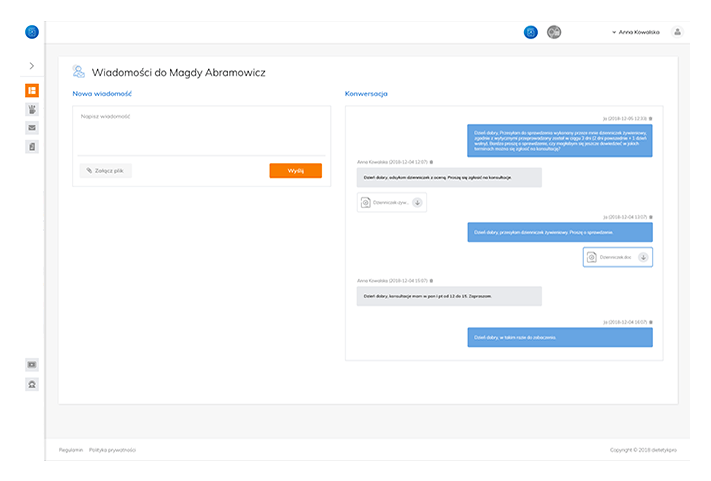This screenshot has height=481, width=711.
Task: Click the Załącz plik attach button
Action: (x=105, y=170)
